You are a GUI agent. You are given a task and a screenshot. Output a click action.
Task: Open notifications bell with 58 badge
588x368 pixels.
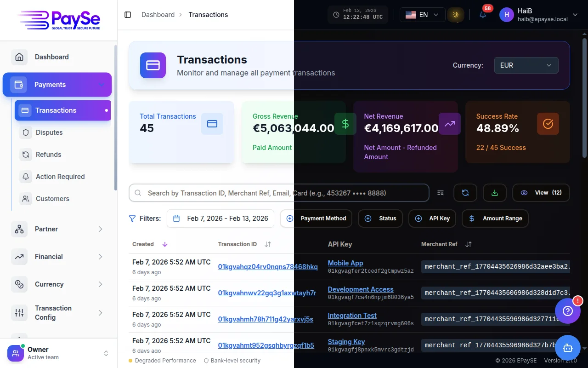click(x=483, y=15)
